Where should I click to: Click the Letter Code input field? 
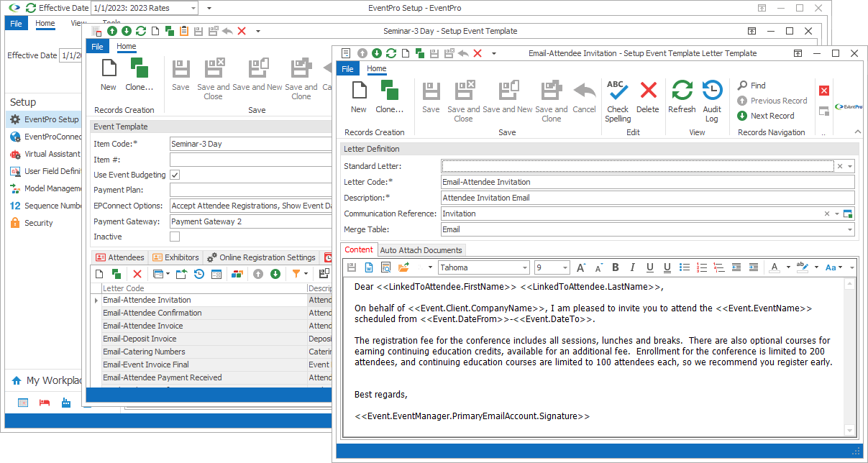647,182
